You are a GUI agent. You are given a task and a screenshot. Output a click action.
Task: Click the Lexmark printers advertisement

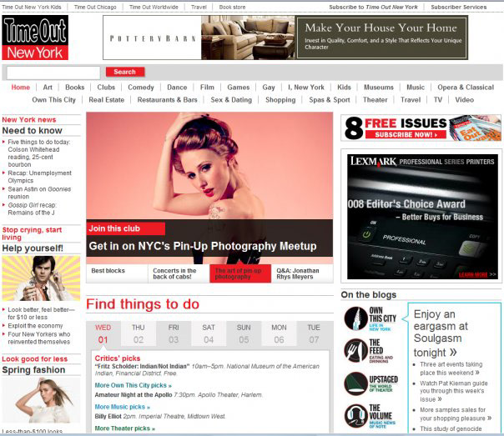click(422, 217)
